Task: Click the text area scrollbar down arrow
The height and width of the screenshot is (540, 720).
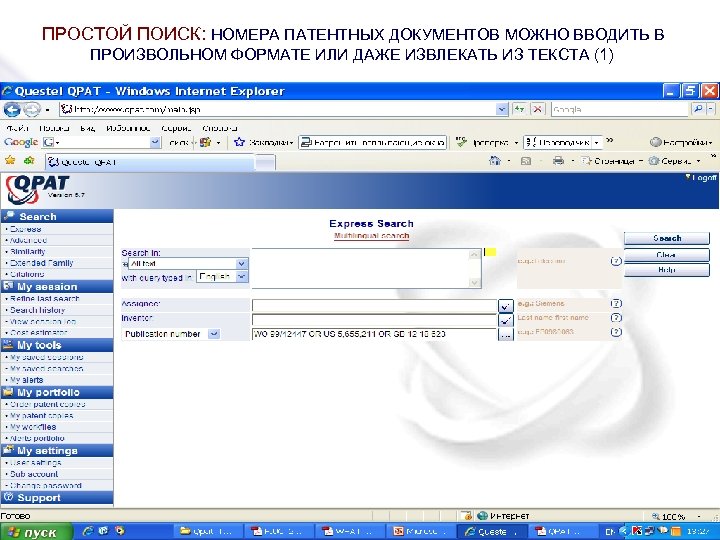Action: (x=474, y=283)
